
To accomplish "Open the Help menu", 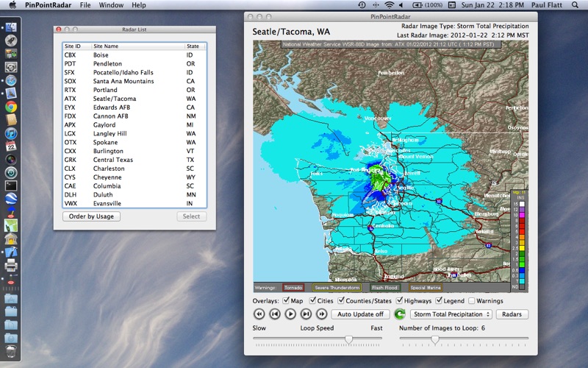I will [139, 5].
